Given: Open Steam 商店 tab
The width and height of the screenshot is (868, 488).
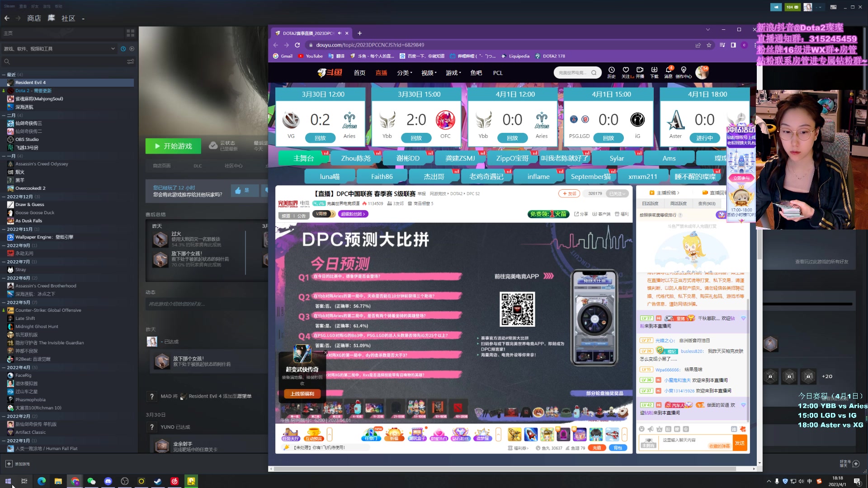Looking at the screenshot, I should click(x=34, y=18).
